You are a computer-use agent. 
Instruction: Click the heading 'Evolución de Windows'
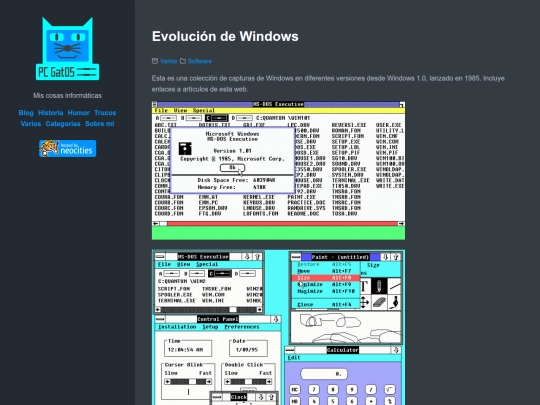tap(225, 37)
